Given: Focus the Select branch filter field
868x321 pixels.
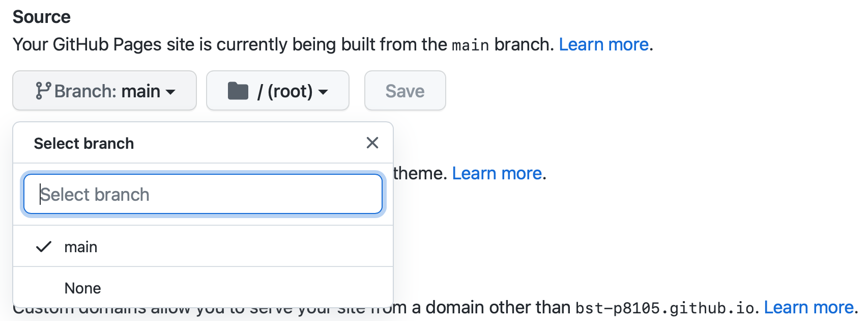Looking at the screenshot, I should point(203,194).
